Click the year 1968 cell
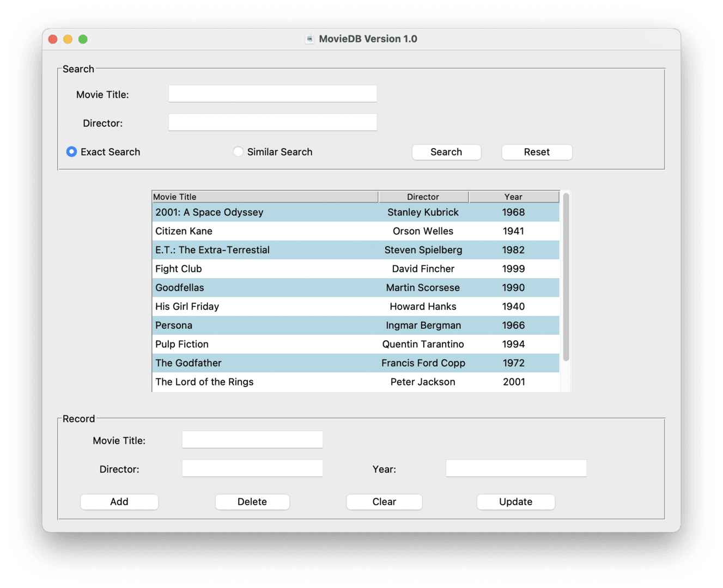Viewport: 723px width, 588px height. click(x=514, y=212)
